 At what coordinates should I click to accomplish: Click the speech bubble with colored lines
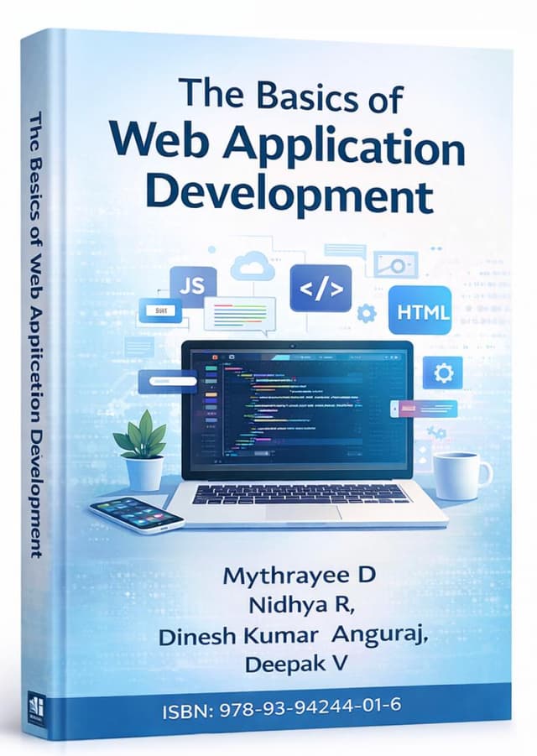coord(241,316)
